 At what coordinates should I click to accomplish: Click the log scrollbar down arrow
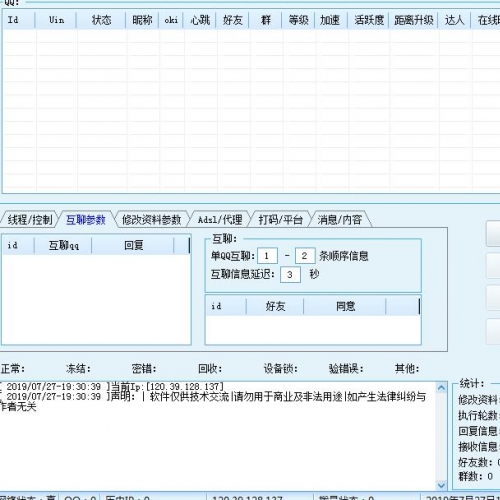click(x=441, y=485)
